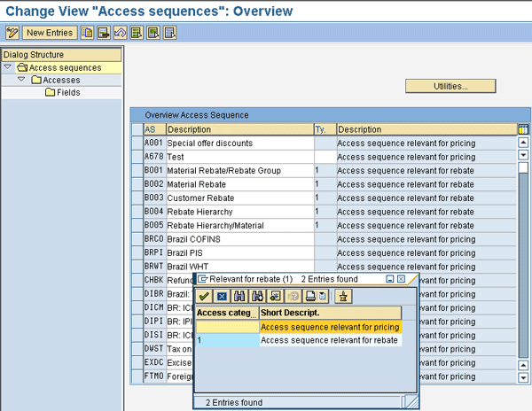The height and width of the screenshot is (411, 532).
Task: Click 'Material Rebate/Rebate Group' description cell
Action: [x=240, y=170]
